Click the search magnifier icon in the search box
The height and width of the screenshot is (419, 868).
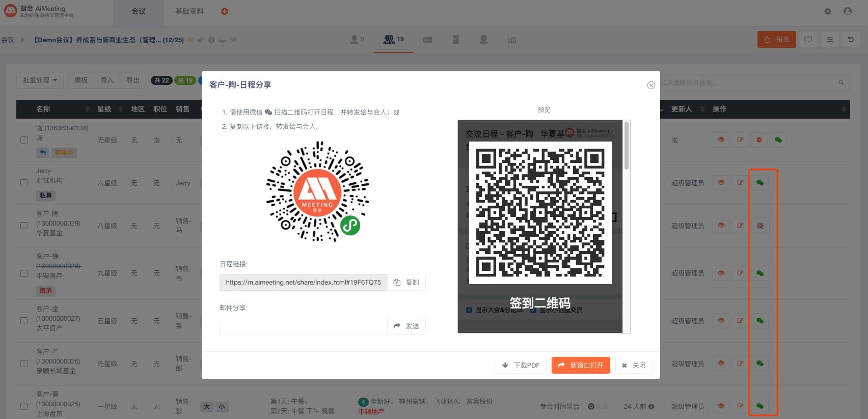pos(841,82)
